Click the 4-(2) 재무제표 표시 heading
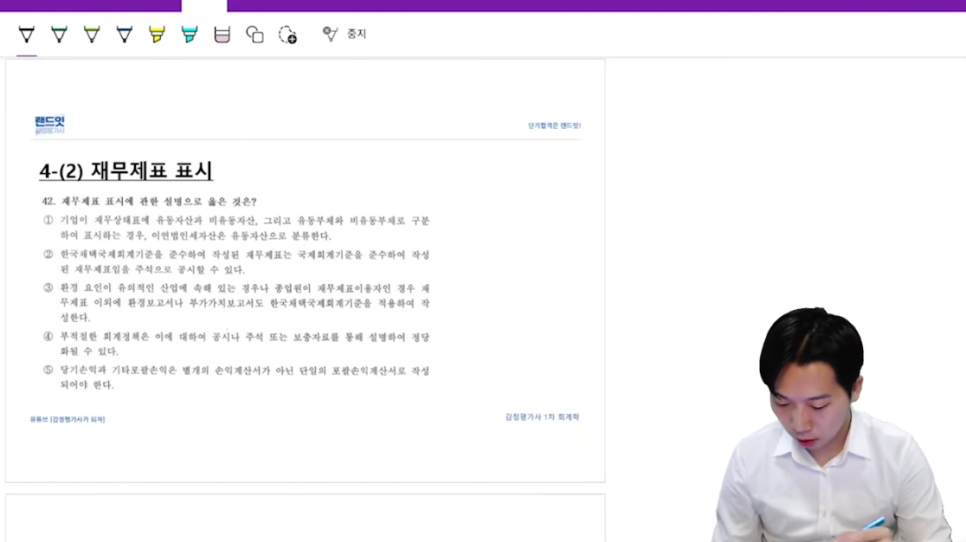The image size is (966, 542). pos(126,171)
